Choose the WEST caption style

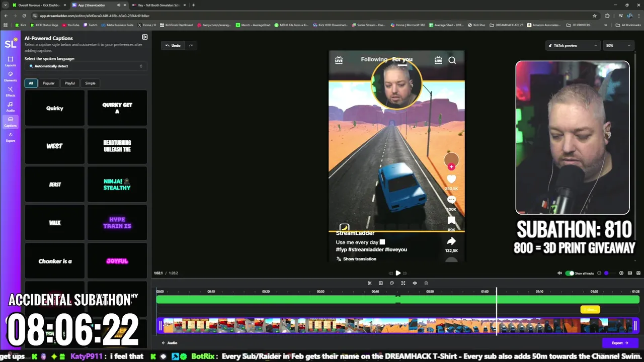click(x=55, y=146)
